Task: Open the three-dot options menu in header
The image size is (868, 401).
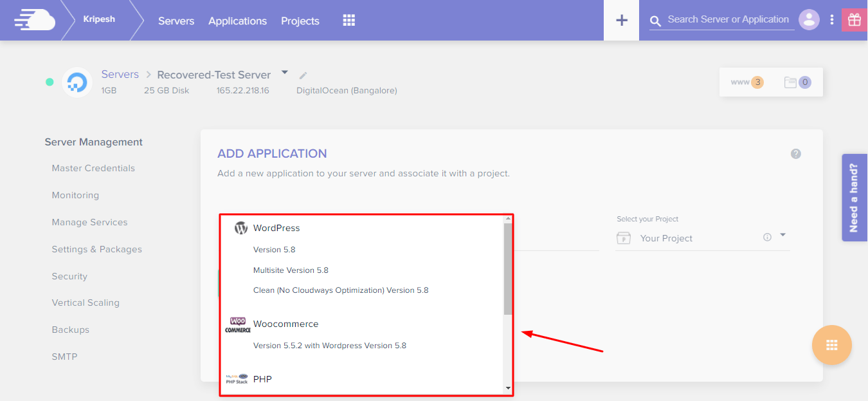Action: (832, 20)
